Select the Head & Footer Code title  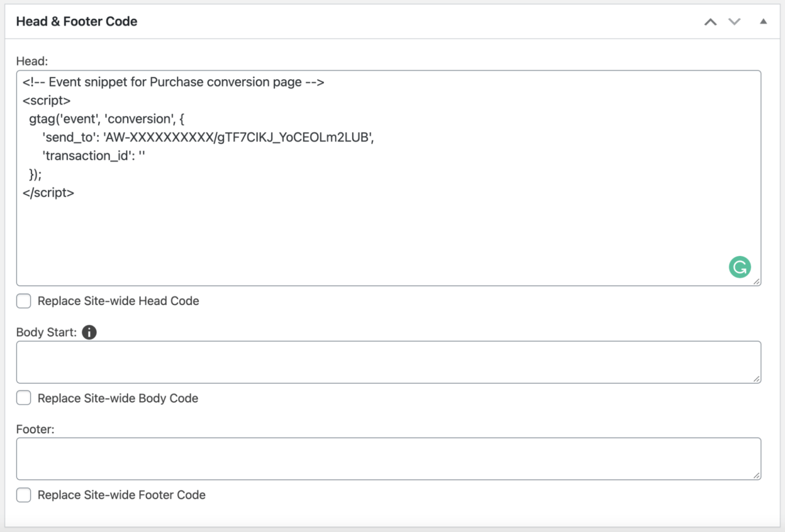77,21
